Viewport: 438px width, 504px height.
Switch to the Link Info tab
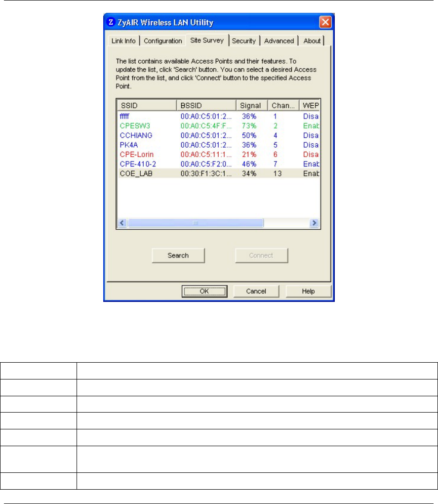point(123,41)
